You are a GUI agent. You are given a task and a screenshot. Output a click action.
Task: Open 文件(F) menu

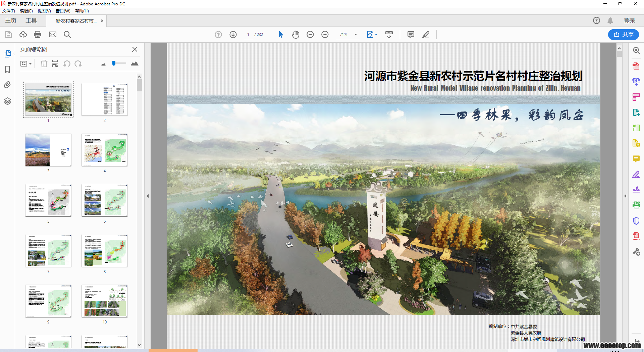click(9, 11)
